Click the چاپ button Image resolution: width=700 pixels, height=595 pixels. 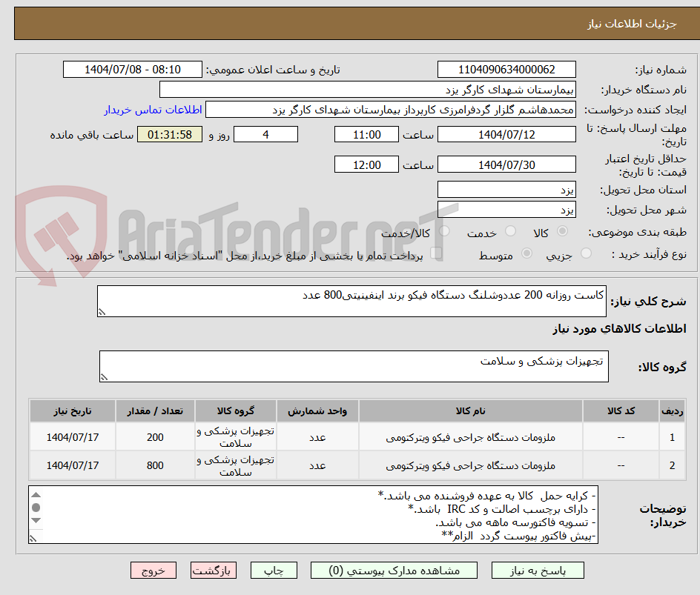(274, 570)
